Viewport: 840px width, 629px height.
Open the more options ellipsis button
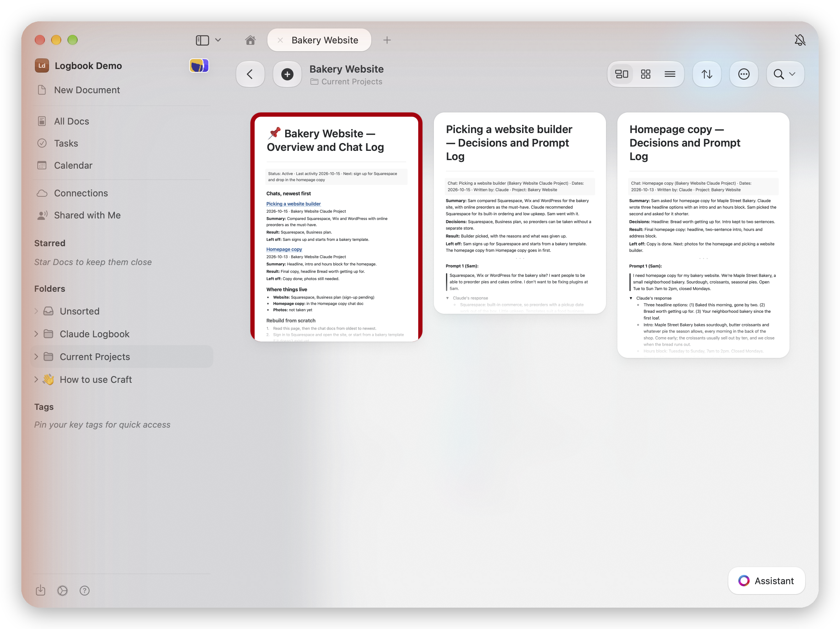coord(744,74)
